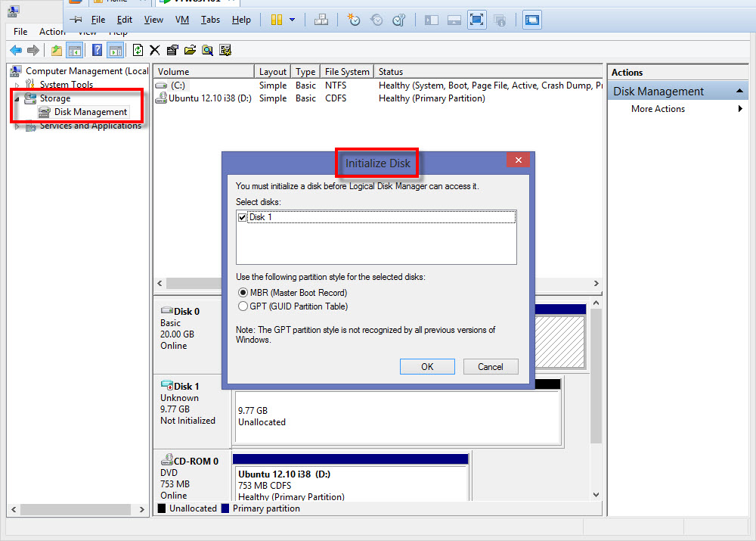Click the take snapshot clock icon
756x541 pixels.
point(353,20)
